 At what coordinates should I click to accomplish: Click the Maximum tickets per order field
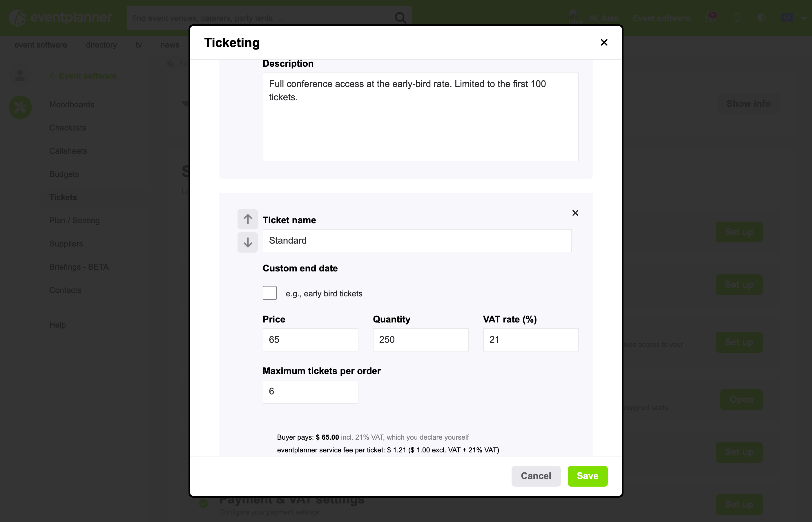click(x=310, y=391)
